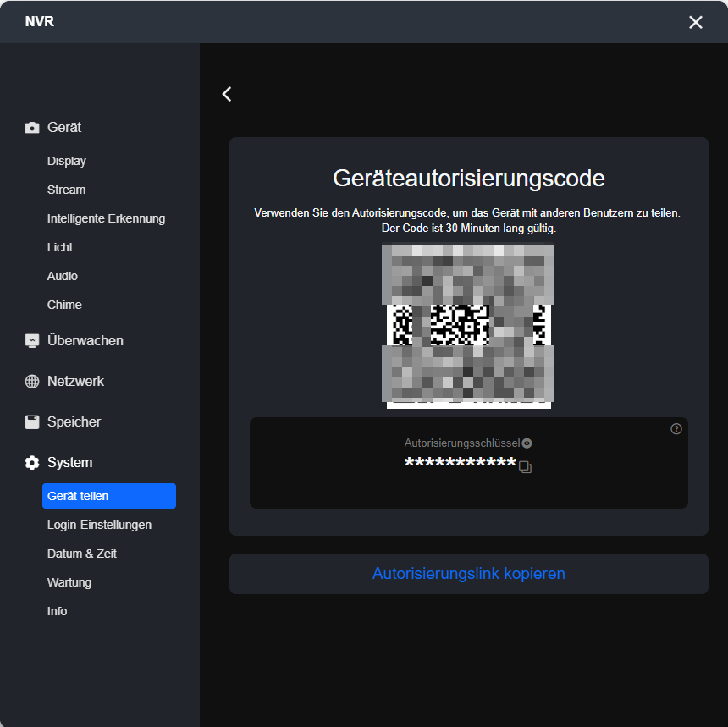Click the masked authorization key asterisks

point(461,463)
